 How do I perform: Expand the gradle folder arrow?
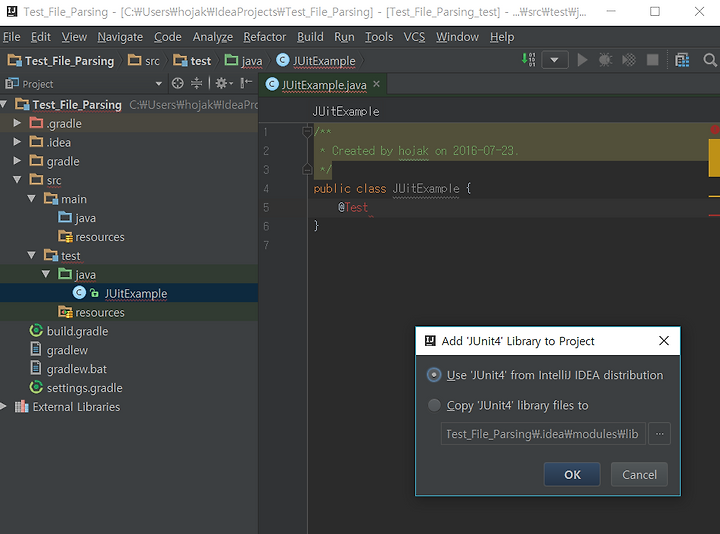(17, 161)
